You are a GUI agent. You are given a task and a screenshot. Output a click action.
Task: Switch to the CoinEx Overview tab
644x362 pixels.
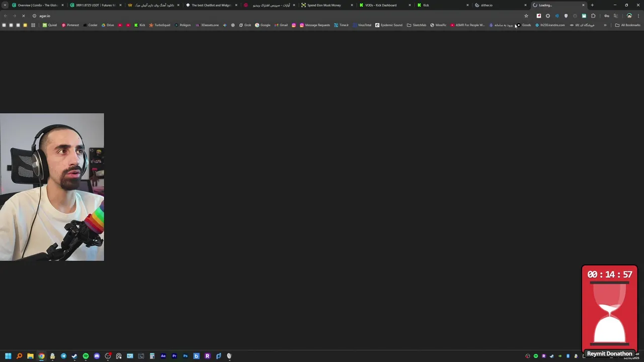pos(37,5)
